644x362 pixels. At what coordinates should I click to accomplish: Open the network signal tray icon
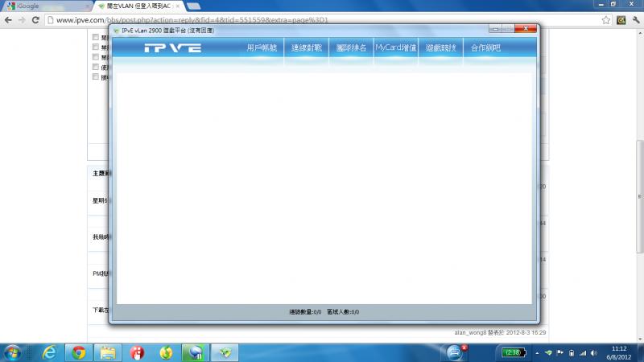tap(583, 352)
